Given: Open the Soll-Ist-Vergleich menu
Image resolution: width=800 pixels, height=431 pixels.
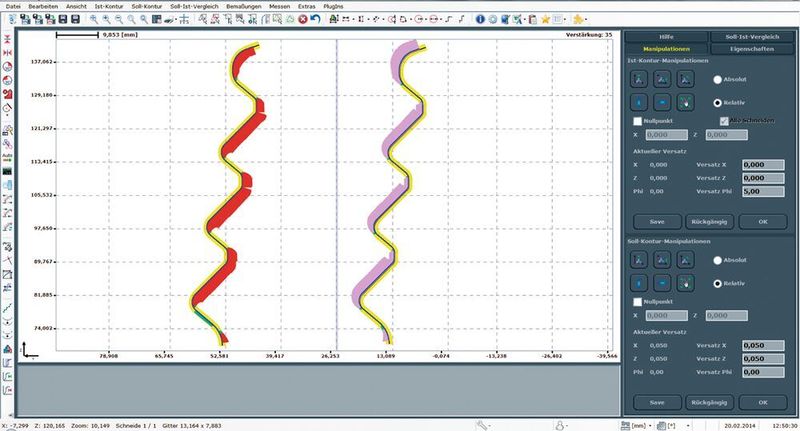Looking at the screenshot, I should 194,7.
